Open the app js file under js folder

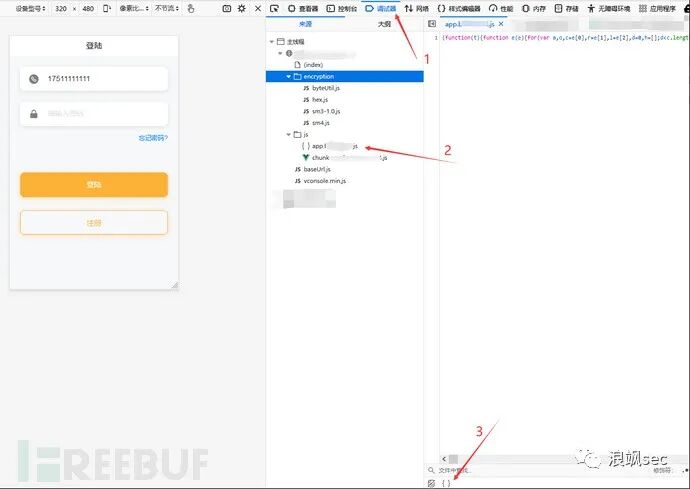[x=330, y=146]
